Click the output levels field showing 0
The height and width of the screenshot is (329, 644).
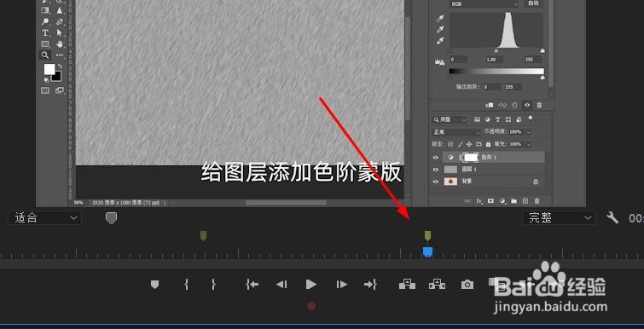(491, 87)
